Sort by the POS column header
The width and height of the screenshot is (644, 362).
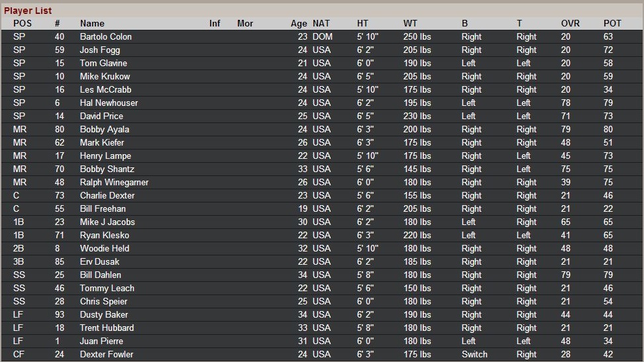[x=22, y=23]
